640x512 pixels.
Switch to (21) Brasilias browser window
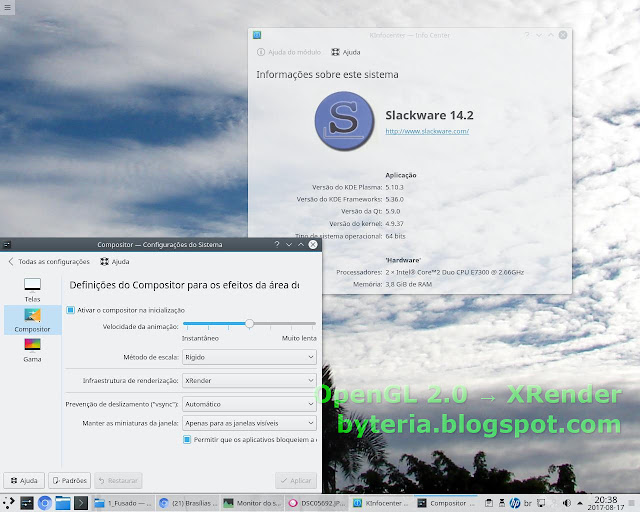[x=188, y=503]
